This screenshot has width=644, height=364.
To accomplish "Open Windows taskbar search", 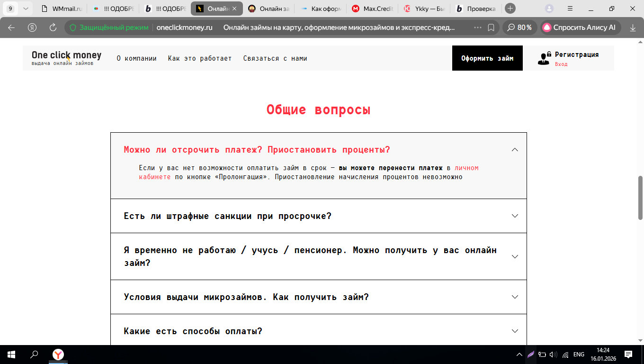I will [34, 354].
